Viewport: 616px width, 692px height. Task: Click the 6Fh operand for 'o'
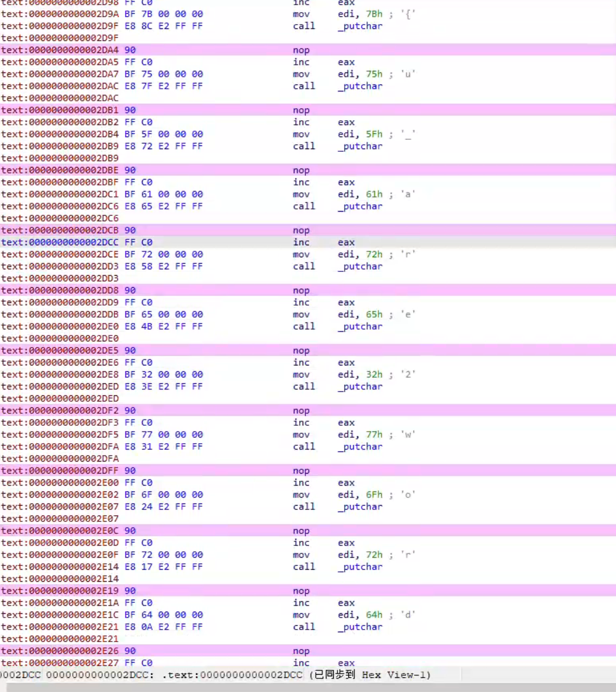click(x=374, y=495)
